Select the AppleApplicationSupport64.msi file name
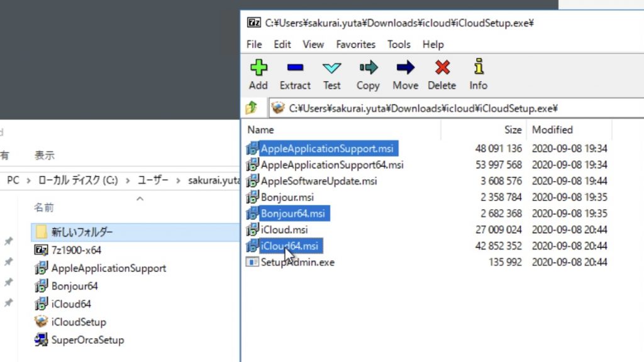 (x=332, y=165)
